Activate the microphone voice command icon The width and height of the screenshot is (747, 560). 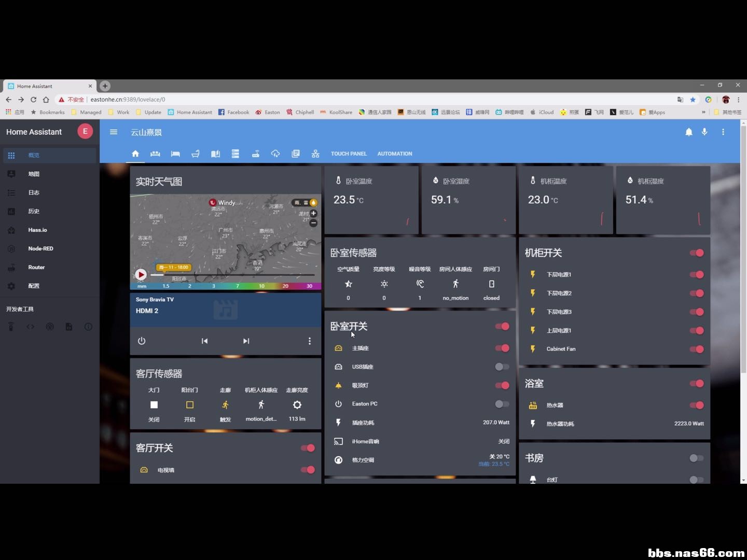(704, 132)
